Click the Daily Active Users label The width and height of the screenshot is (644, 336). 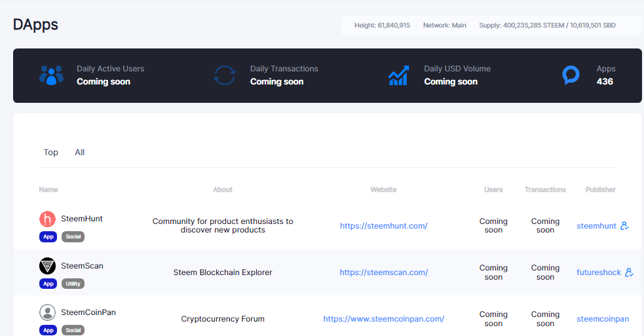pos(110,69)
